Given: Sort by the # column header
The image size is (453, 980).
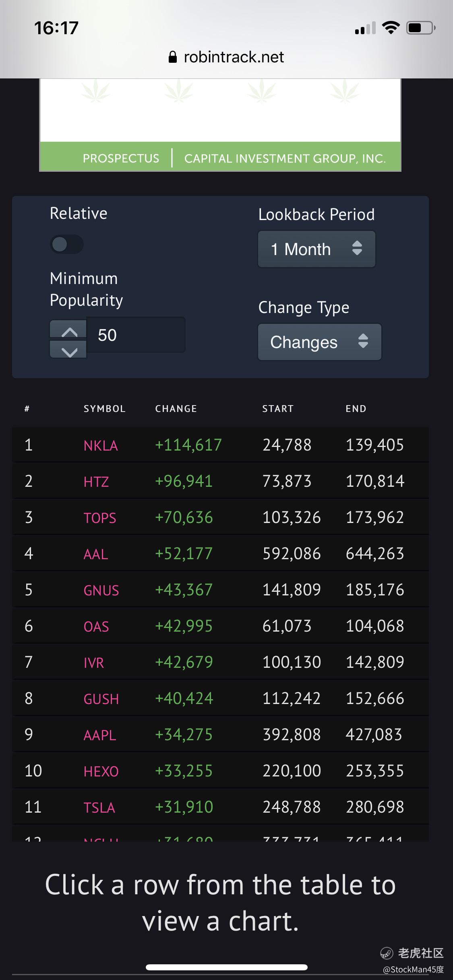Looking at the screenshot, I should coord(27,409).
